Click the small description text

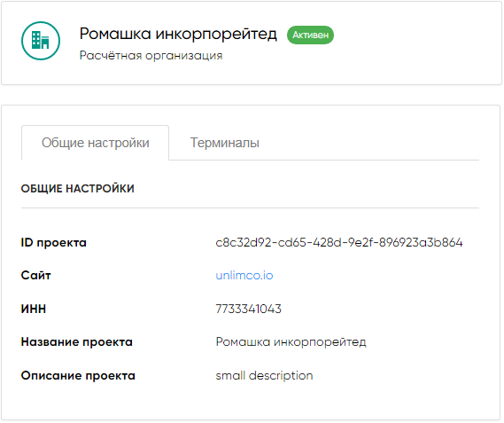click(264, 375)
